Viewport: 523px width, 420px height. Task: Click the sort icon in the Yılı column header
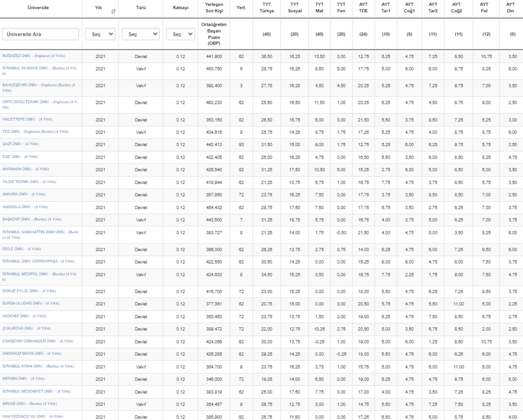point(113,11)
